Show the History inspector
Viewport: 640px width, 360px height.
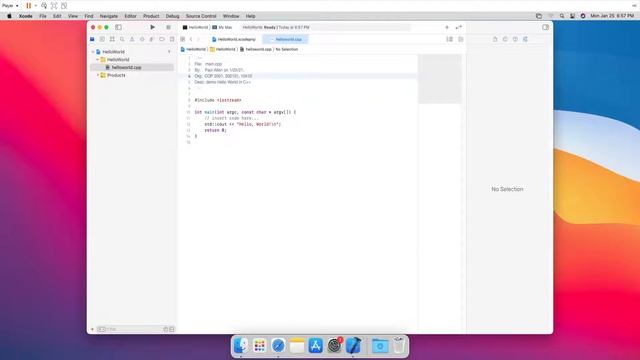pyautogui.click(x=505, y=39)
